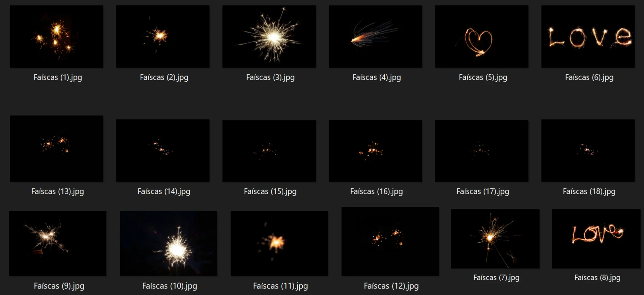Image resolution: width=644 pixels, height=295 pixels.
Task: Select the Faíscas (2).jpg small spark thumbnail
Action: (163, 36)
